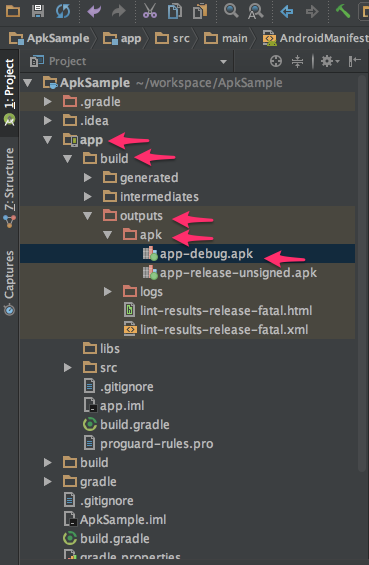The width and height of the screenshot is (369, 565).
Task: Click ApkSample breadcrumb
Action: 49,38
